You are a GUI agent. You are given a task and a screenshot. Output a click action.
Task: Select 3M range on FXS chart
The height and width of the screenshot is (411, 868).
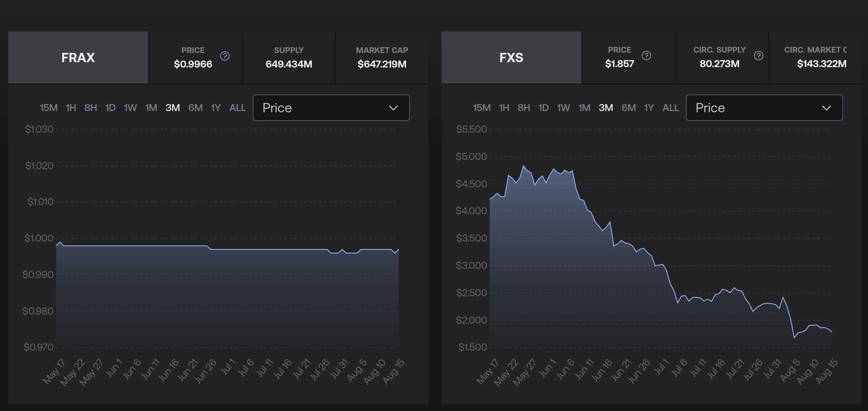(x=606, y=108)
